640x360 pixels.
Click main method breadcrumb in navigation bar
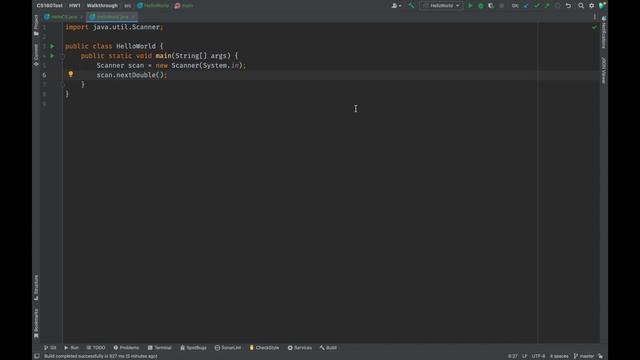click(x=184, y=6)
